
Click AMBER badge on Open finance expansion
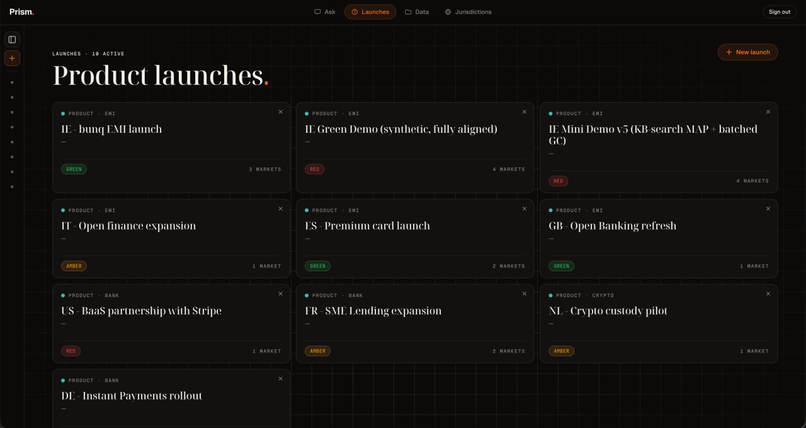point(74,266)
